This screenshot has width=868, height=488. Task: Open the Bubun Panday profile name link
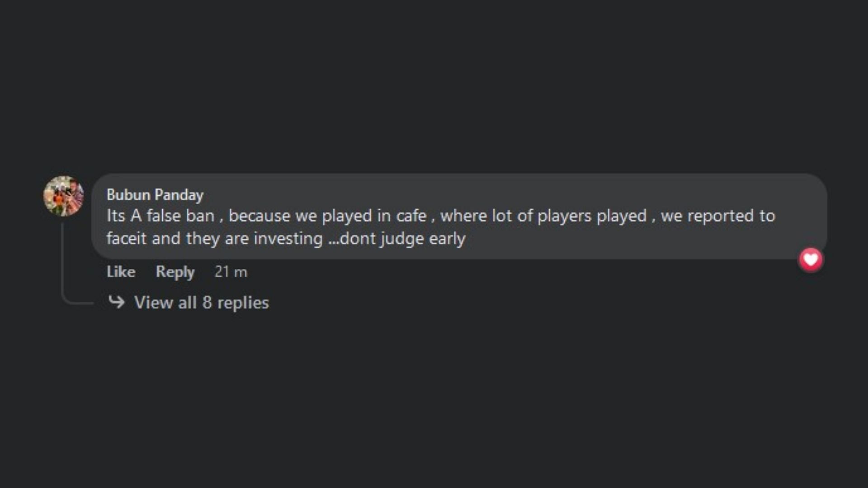(x=155, y=195)
